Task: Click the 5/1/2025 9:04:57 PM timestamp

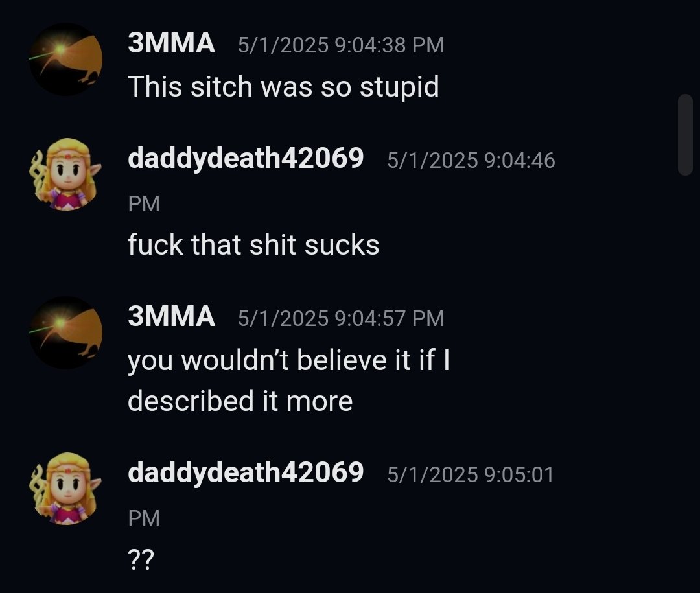Action: click(341, 318)
